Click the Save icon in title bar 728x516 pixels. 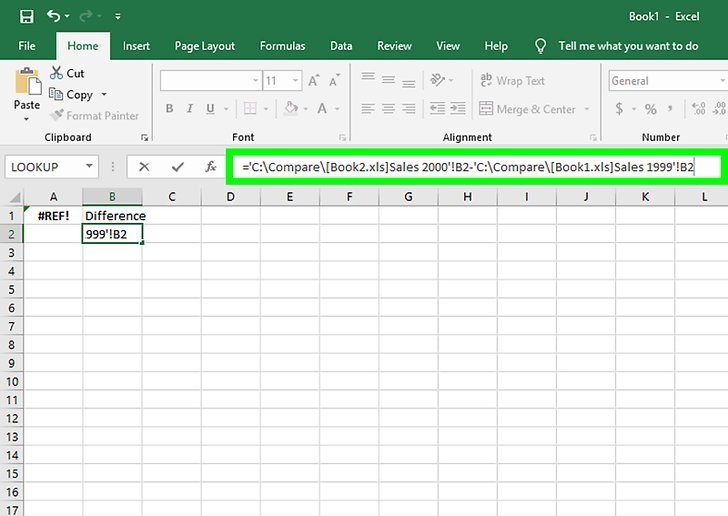coord(26,16)
